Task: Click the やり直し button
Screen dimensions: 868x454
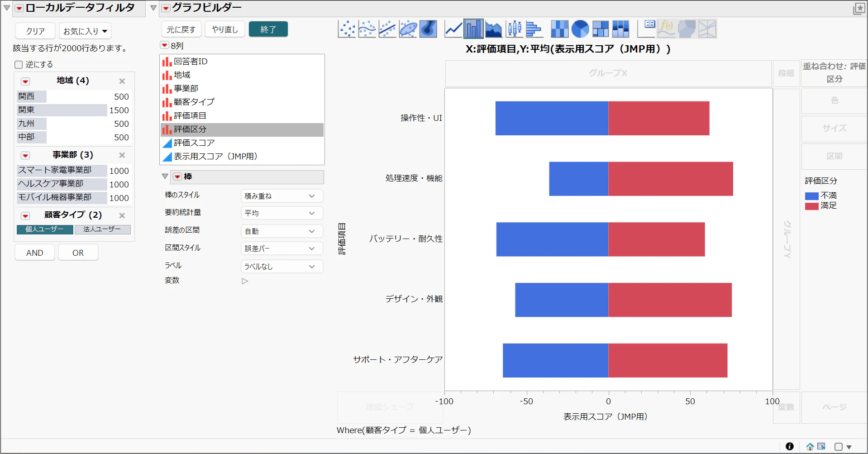Action: coord(225,29)
